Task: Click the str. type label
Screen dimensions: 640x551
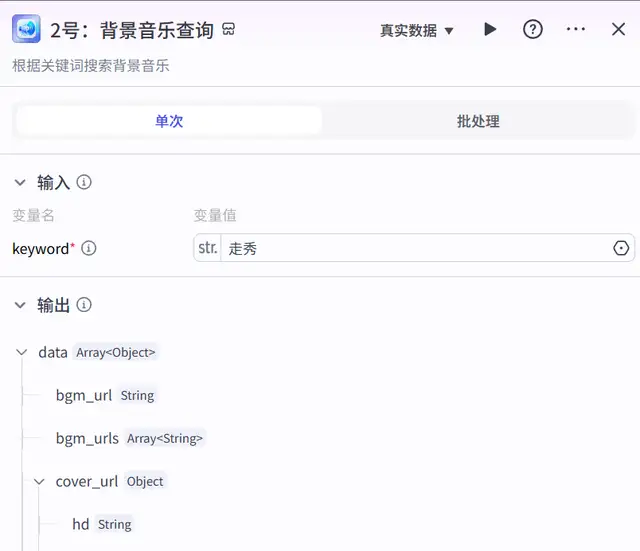Action: click(x=208, y=248)
